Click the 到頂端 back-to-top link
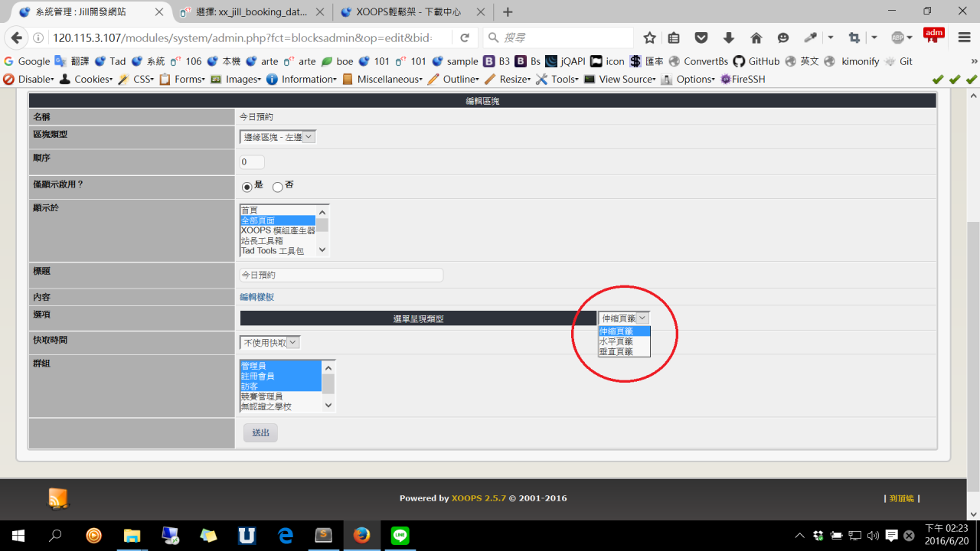This screenshot has width=980, height=551. click(901, 498)
